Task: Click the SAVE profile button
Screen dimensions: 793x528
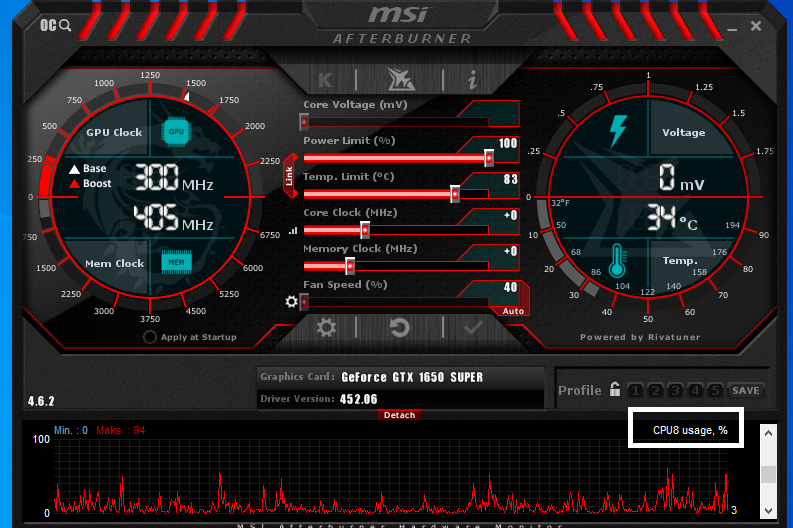Action: (745, 390)
